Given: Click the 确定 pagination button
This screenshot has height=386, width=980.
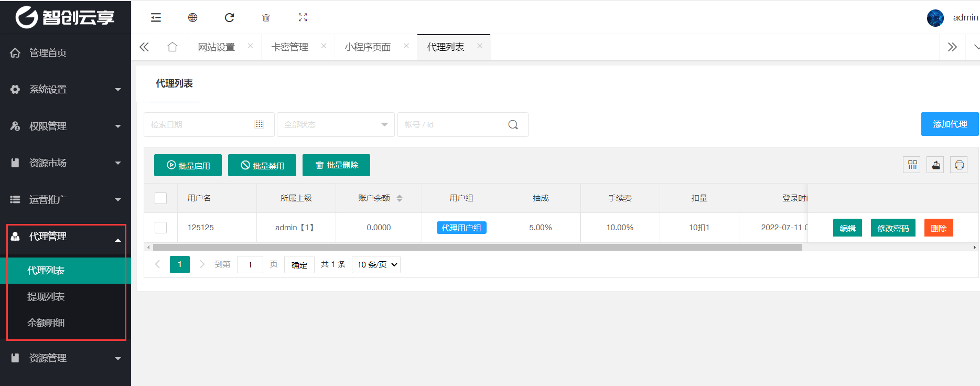Looking at the screenshot, I should click(x=299, y=265).
